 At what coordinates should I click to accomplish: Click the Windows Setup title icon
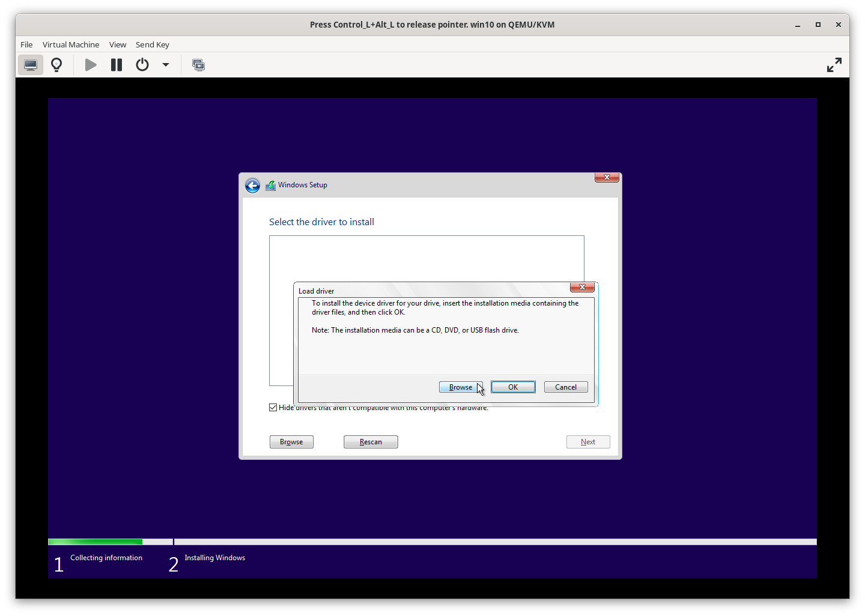(x=270, y=186)
